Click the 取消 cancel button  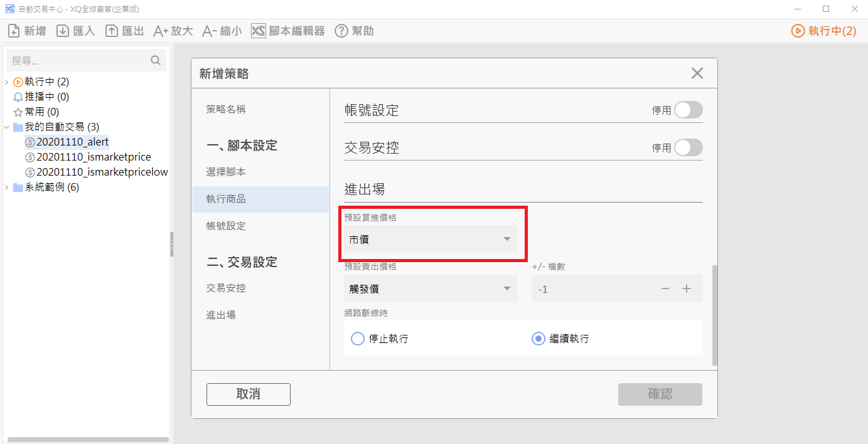(249, 394)
